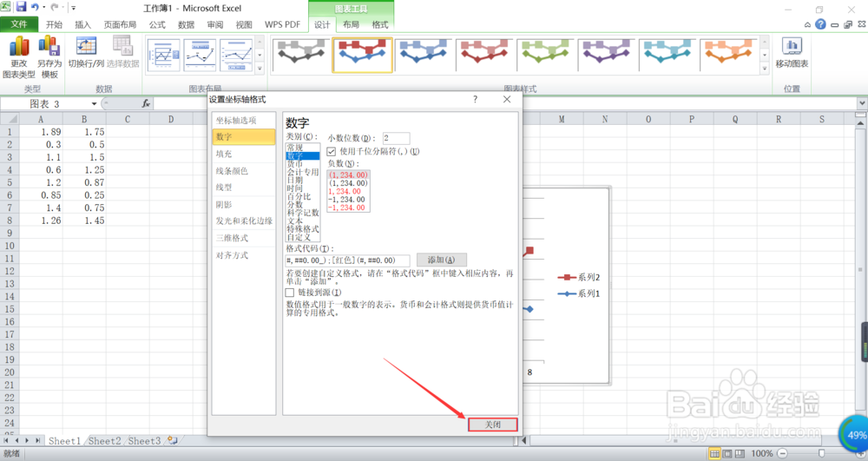
Task: Apply the green chart style
Action: pos(545,55)
